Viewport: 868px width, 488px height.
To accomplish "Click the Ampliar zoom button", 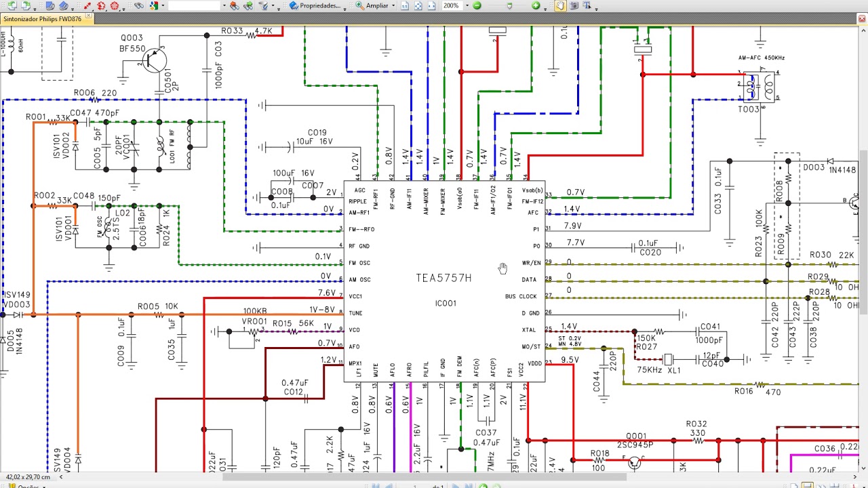I will 372,5.
